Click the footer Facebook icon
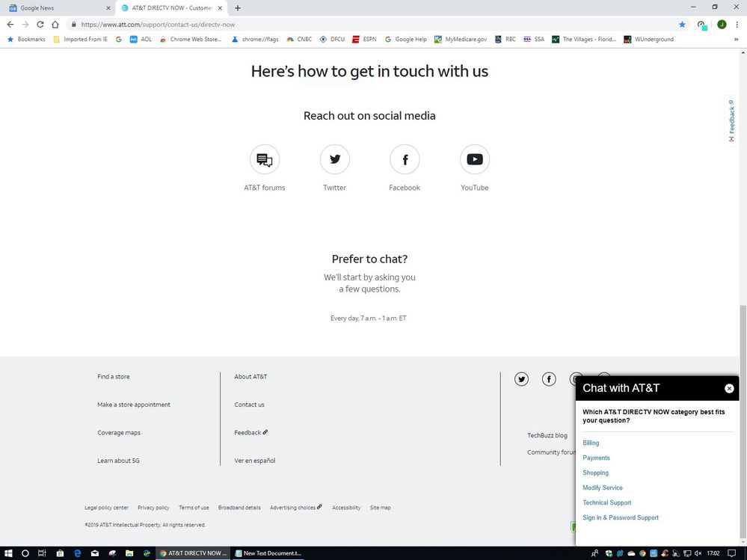Screen dimensions: 747x560 549,379
